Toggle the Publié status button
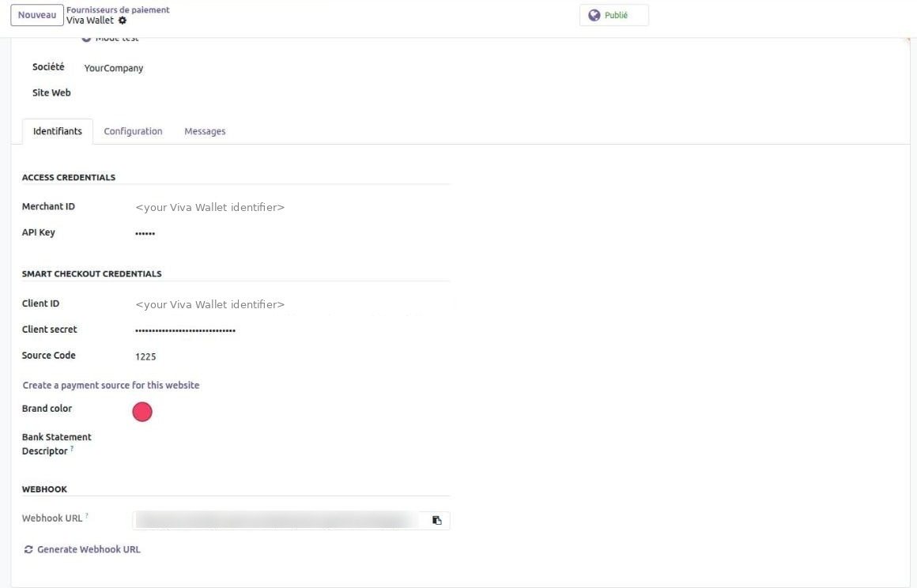 [x=613, y=15]
